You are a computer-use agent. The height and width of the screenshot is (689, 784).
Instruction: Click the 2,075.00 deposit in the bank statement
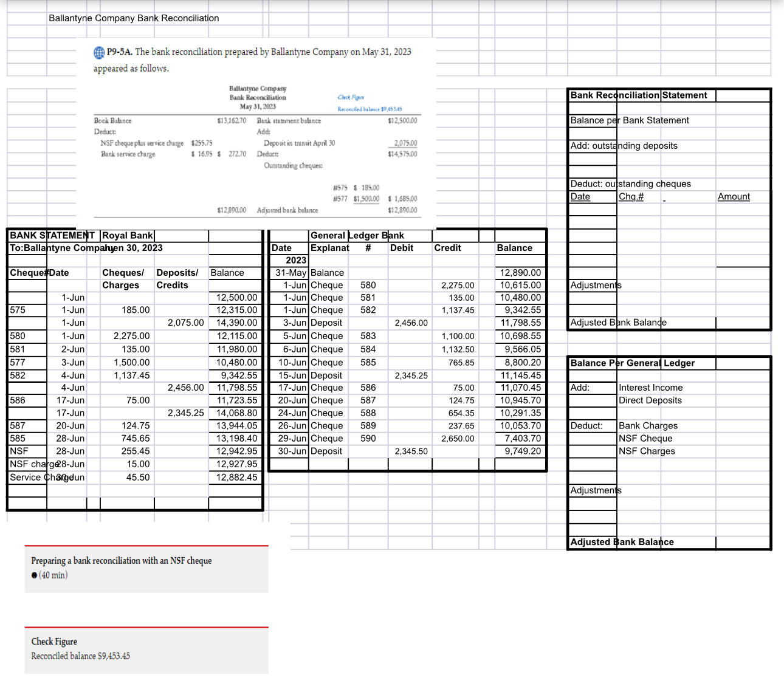(186, 323)
